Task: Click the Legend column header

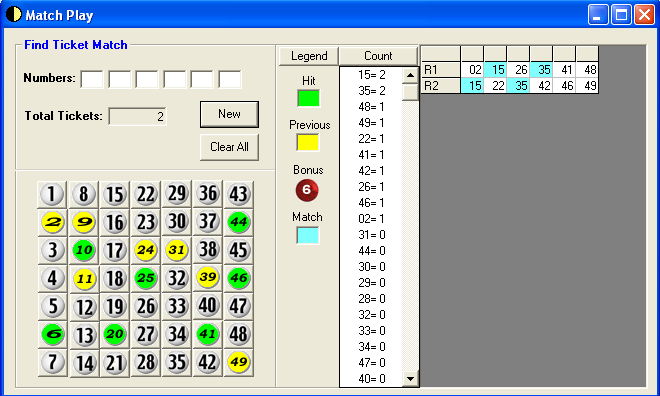Action: point(309,56)
